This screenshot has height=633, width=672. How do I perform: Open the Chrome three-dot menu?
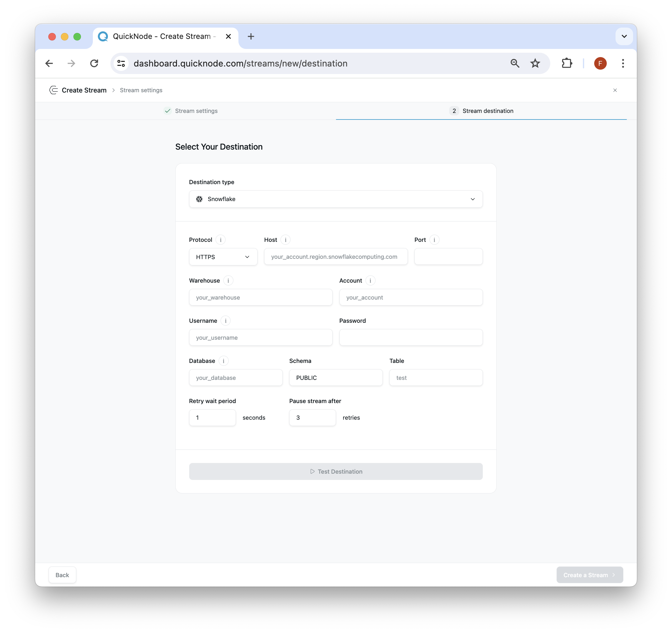(x=623, y=63)
